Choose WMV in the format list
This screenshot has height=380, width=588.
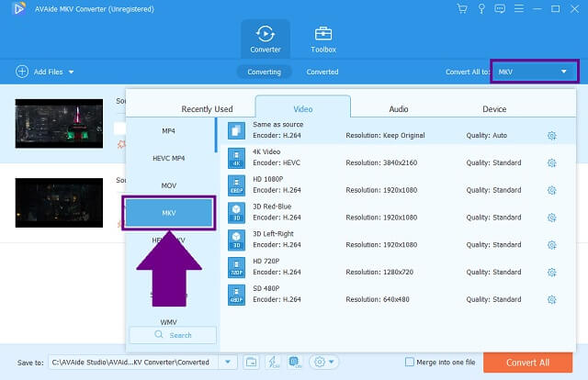coord(169,322)
